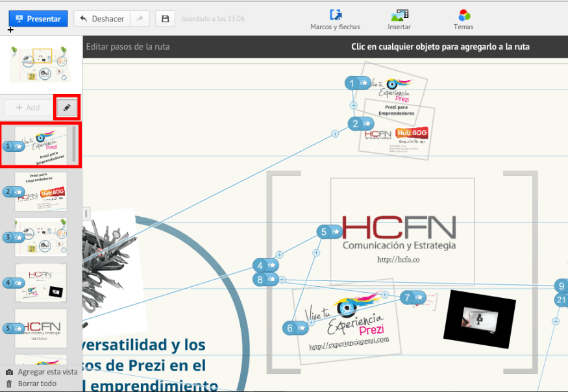The width and height of the screenshot is (568, 392).
Task: Select path step 4 thumbnail in sidebar
Action: click(40, 282)
